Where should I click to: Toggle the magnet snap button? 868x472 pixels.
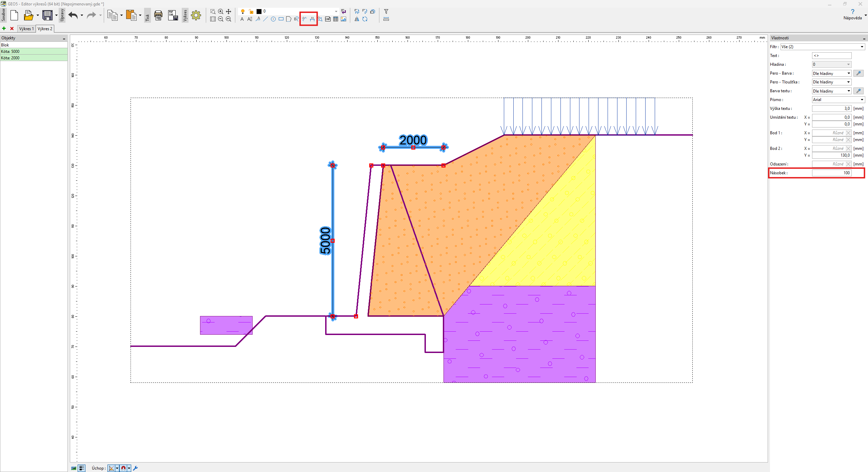click(x=123, y=468)
